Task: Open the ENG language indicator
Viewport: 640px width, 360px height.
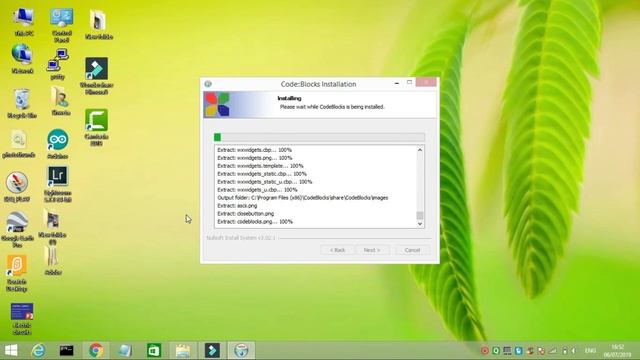Action: pos(590,351)
